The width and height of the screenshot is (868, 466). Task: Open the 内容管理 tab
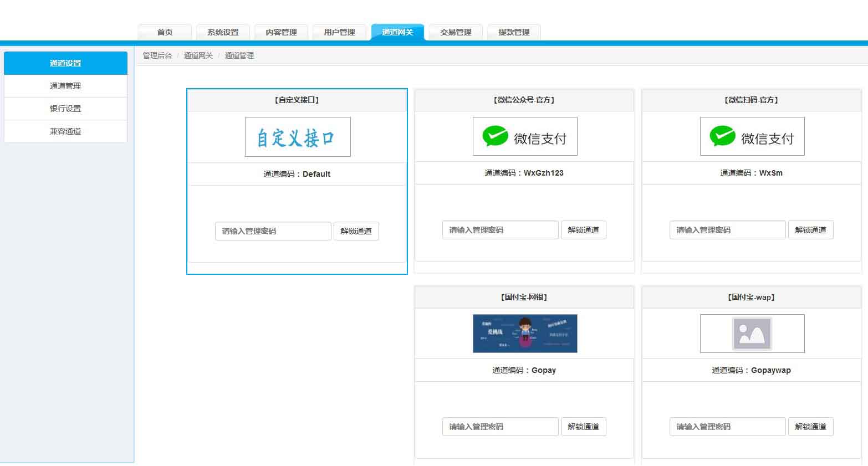(x=281, y=32)
